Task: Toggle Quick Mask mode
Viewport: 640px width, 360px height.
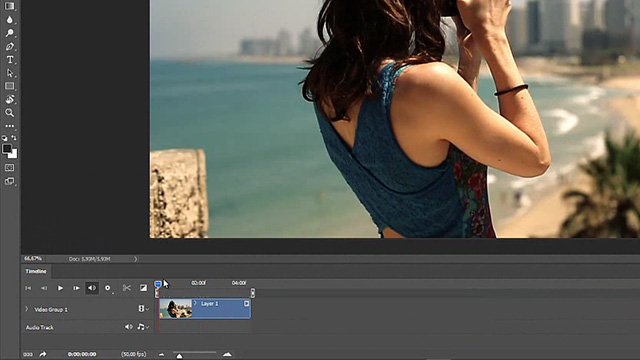Action: click(9, 168)
